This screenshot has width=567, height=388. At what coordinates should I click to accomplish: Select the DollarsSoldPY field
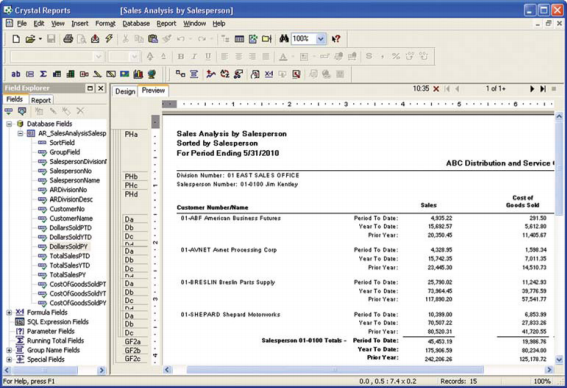tap(68, 247)
